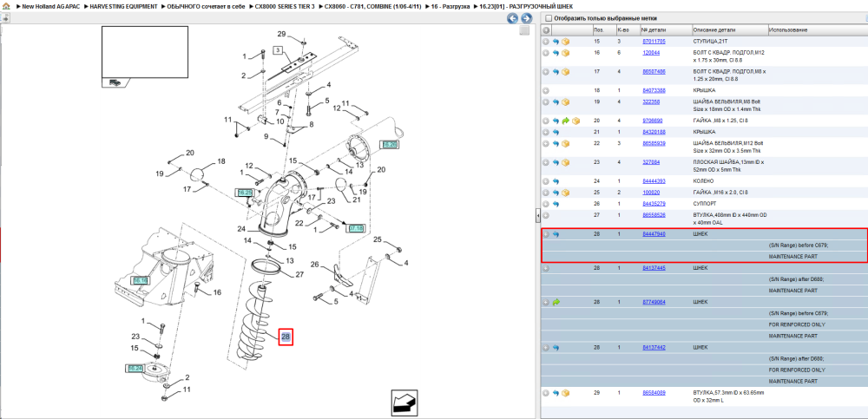Click blue arrow icon for СУППОРТ row

[556, 204]
